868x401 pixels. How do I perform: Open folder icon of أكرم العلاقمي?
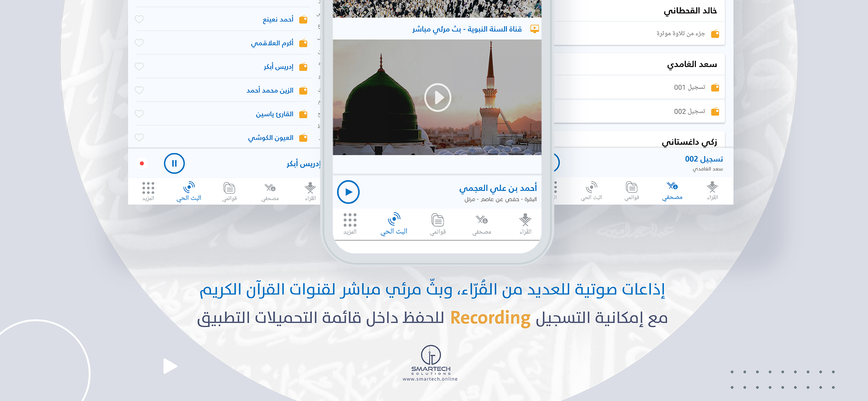point(303,43)
